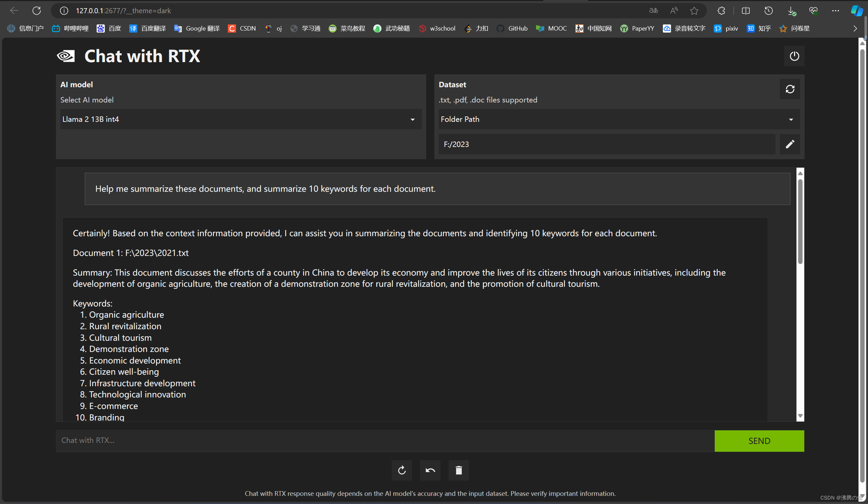This screenshot has height=504, width=868.
Task: Open browser history icon
Action: point(768,11)
